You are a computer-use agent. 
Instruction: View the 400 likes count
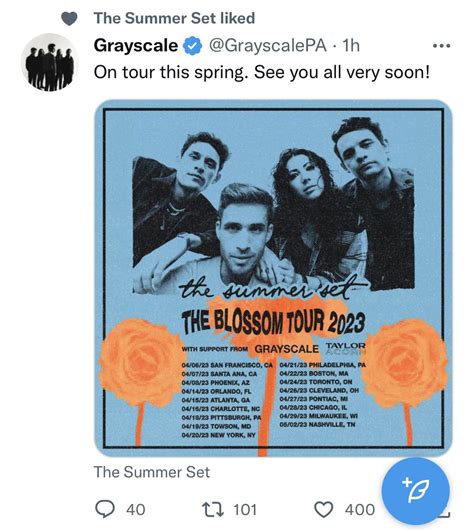pyautogui.click(x=360, y=510)
